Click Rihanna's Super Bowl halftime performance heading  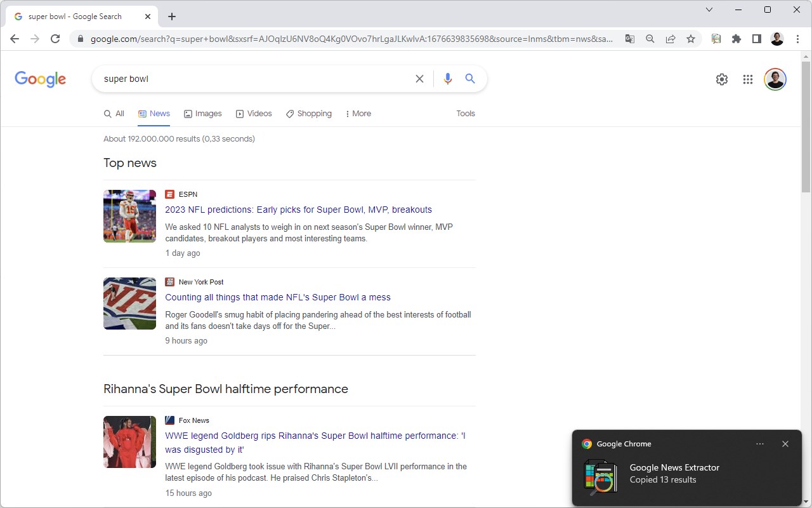pos(226,389)
